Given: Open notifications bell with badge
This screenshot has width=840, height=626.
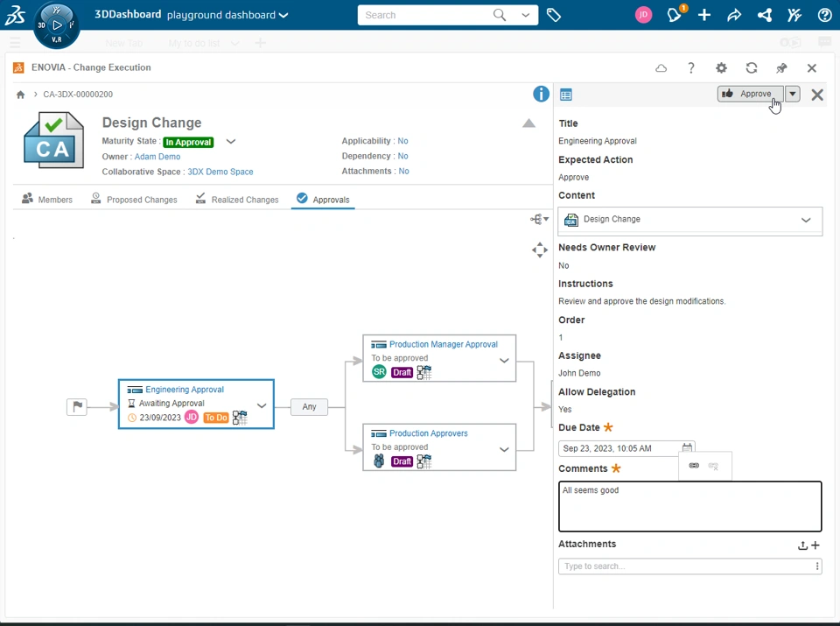Looking at the screenshot, I should click(x=675, y=14).
